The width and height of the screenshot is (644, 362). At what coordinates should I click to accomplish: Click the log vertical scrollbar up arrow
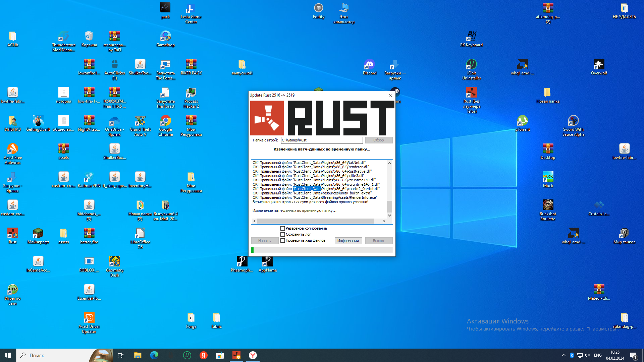389,163
